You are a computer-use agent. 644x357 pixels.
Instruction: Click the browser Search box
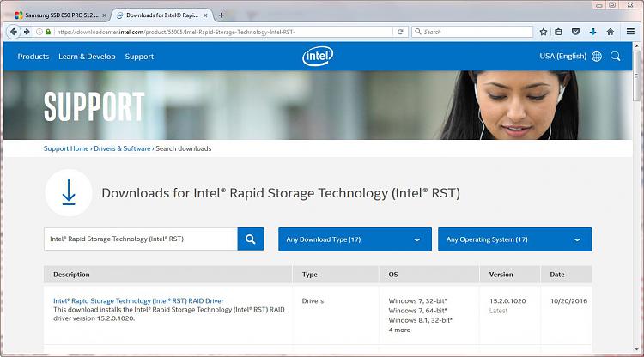point(472,32)
